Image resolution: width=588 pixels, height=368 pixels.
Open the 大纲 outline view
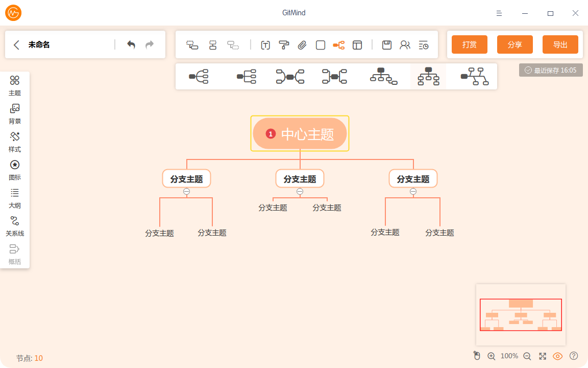tap(15, 198)
